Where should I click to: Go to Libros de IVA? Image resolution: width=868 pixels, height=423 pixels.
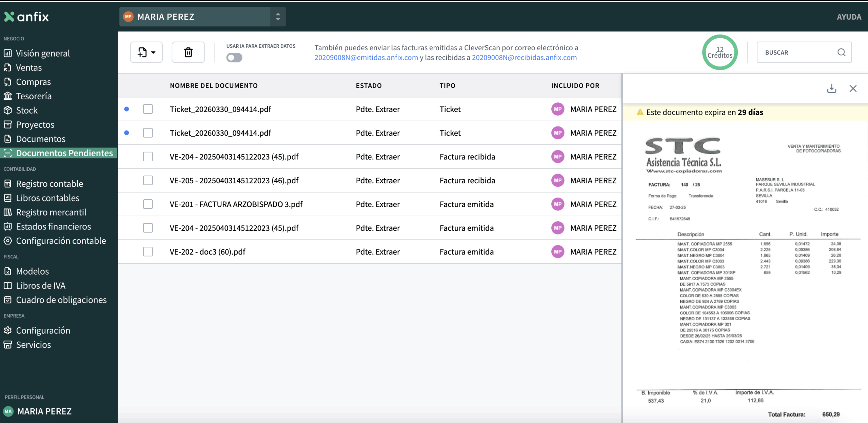[x=41, y=285]
